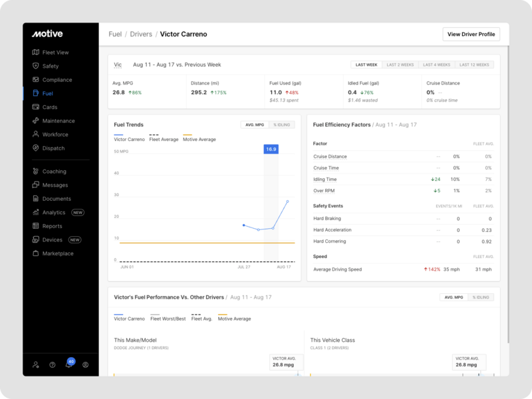Image resolution: width=532 pixels, height=399 pixels.
Task: Open the help question mark icon
Action: pos(53,364)
